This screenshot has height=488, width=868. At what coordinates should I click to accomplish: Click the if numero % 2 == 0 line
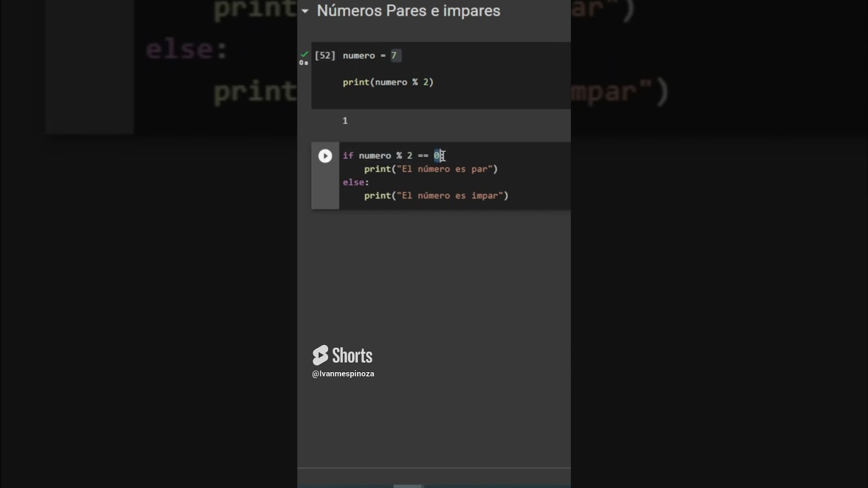pyautogui.click(x=393, y=156)
